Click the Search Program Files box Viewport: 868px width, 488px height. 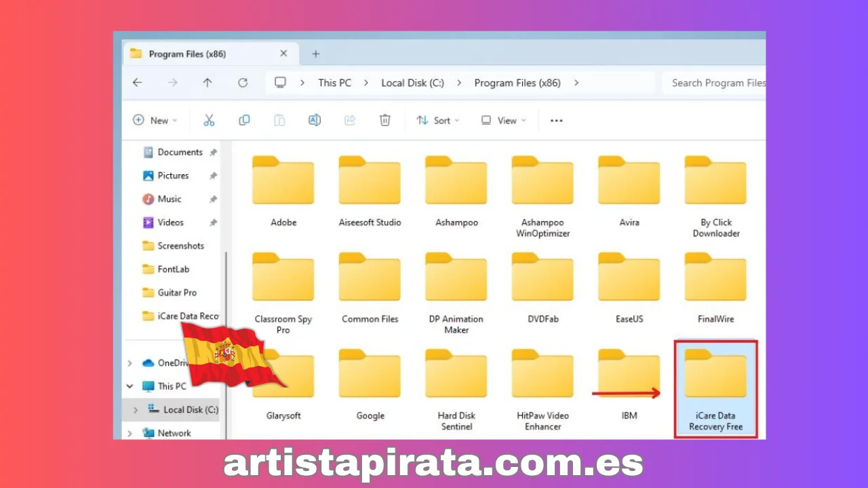pos(713,83)
